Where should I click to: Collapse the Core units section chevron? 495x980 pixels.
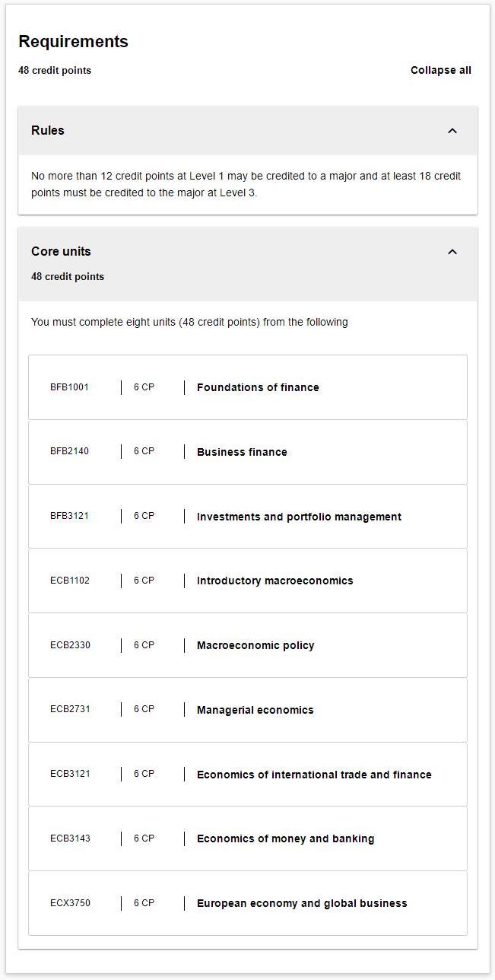click(452, 252)
